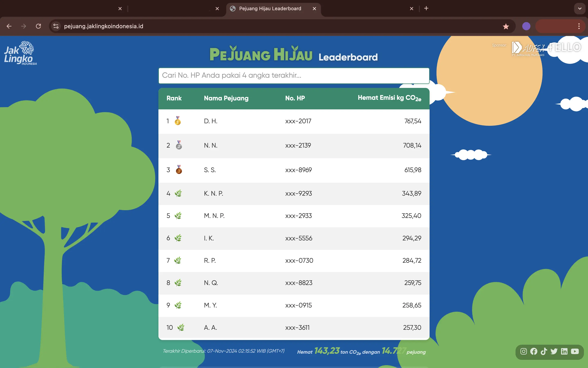588x368 pixels.
Task: Close the Pejuang Hijau Leaderboard tab
Action: tap(314, 9)
